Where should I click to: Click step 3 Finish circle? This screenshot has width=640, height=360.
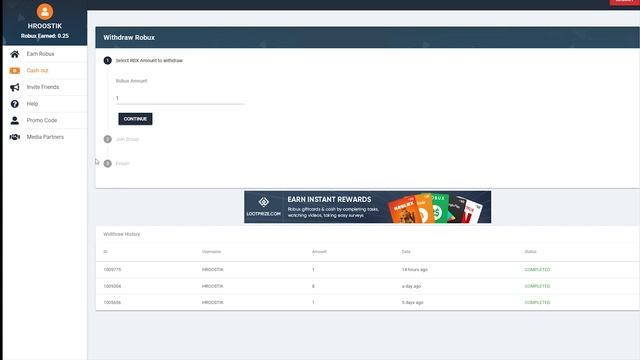107,164
